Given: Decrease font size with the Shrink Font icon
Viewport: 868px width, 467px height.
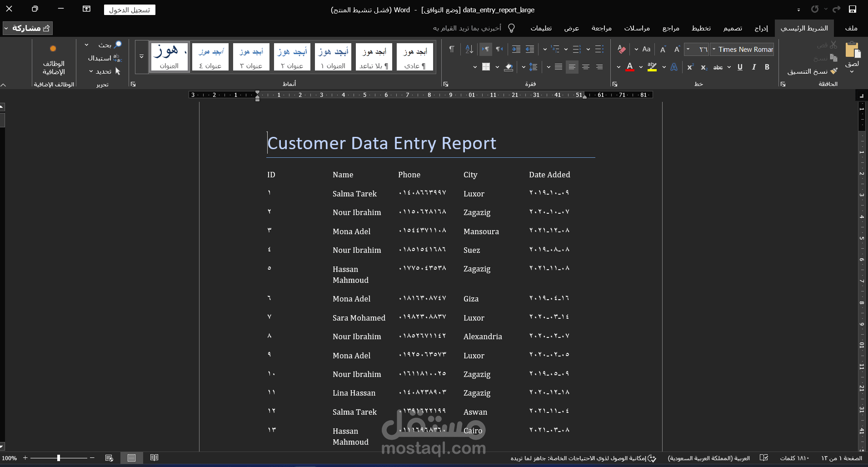Looking at the screenshot, I should point(663,49).
